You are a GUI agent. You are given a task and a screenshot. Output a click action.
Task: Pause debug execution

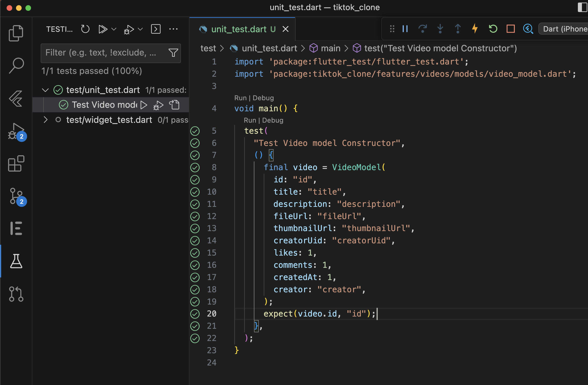pyautogui.click(x=405, y=29)
